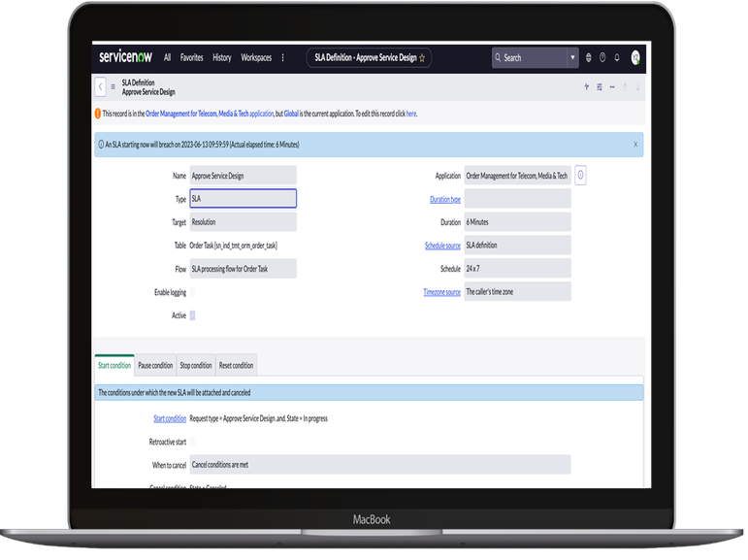Switch to the Pause condition tab
Viewport: 748px width, 560px height.
(x=155, y=365)
